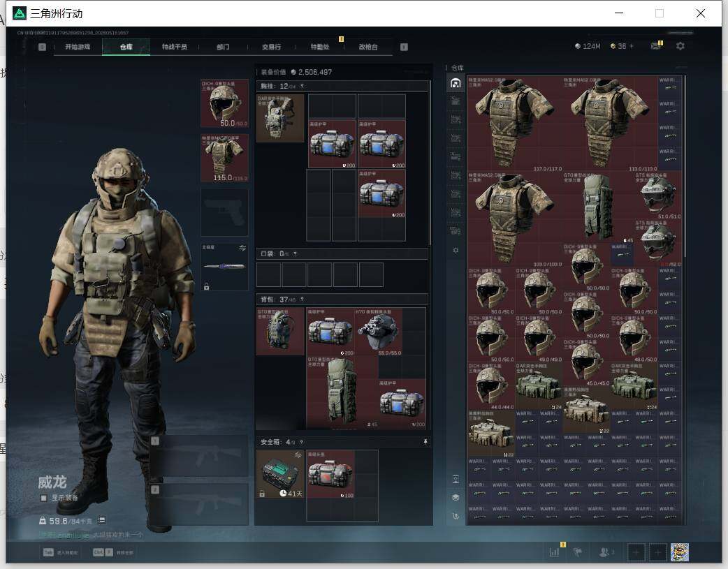Screen dimensions: 728x569
Task: Show help for 安全箱 capacity
Action: pos(302,442)
